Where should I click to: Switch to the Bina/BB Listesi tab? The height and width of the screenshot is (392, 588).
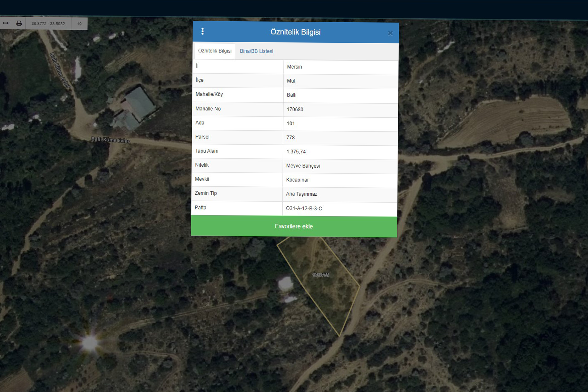256,51
